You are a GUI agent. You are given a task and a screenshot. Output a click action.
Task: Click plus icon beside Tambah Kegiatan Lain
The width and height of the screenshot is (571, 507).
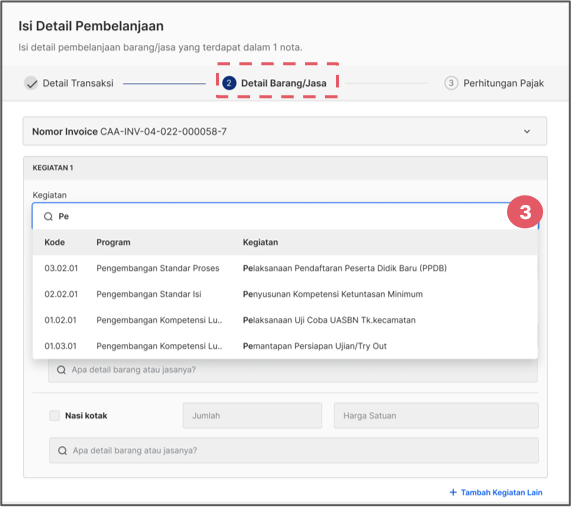(x=453, y=492)
